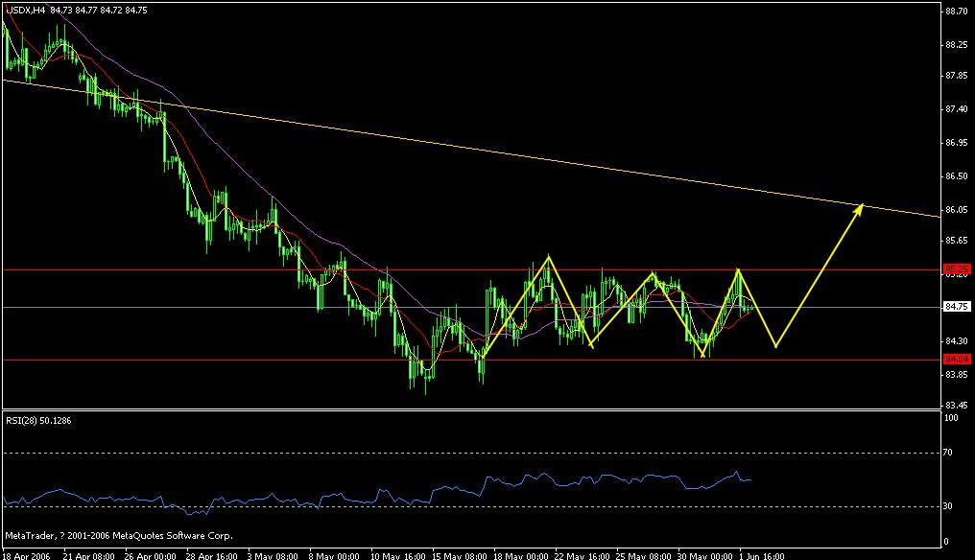Click the 88.25 price scale value
Screen dimensions: 975x560
point(957,45)
